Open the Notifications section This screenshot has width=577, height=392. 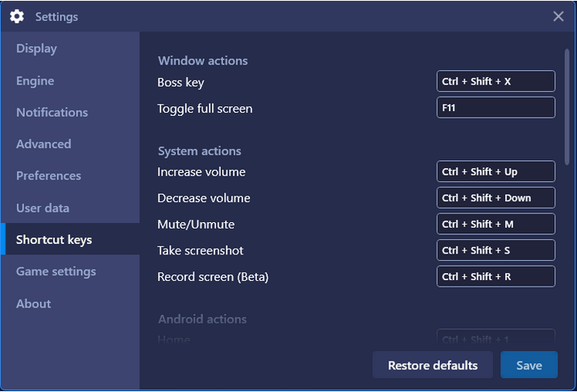[x=52, y=113]
